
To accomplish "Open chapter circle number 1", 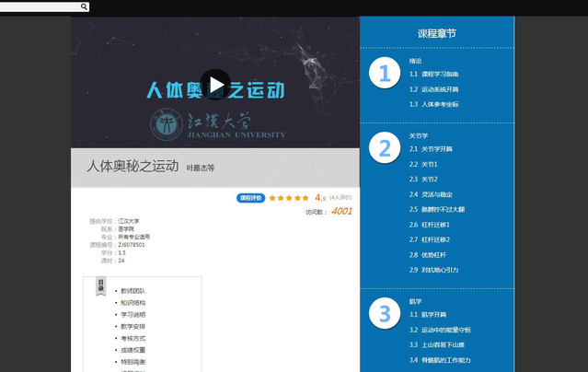I will (x=385, y=73).
